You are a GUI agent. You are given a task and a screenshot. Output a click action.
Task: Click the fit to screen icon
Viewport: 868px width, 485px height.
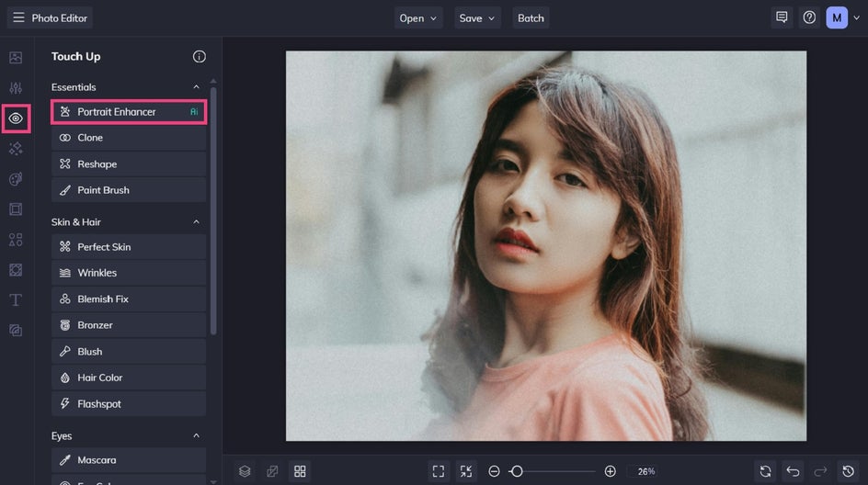[439, 471]
